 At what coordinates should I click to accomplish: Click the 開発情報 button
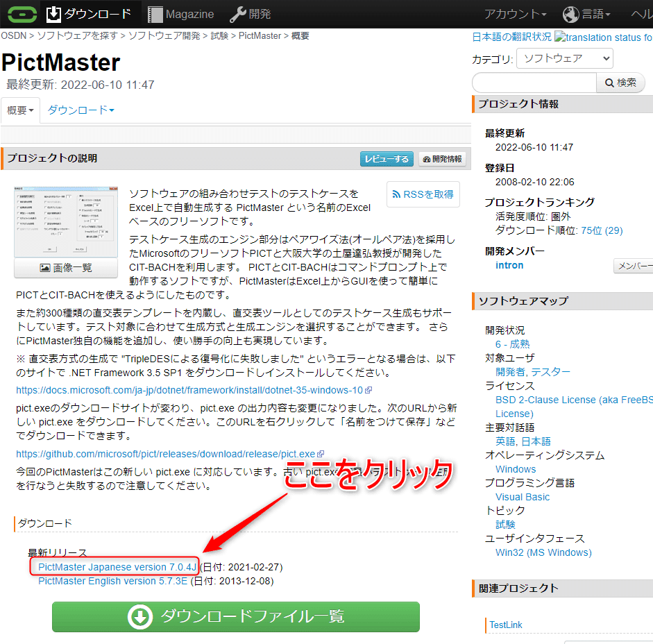442,159
